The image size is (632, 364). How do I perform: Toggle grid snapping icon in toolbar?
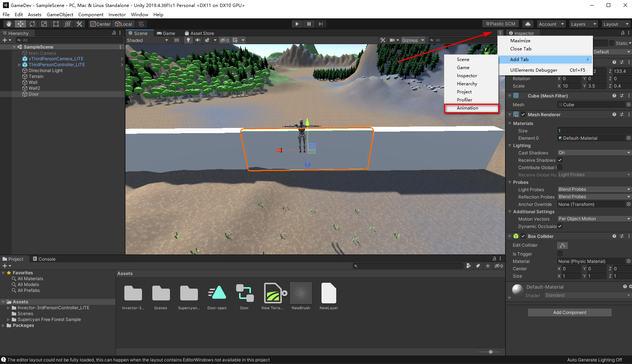(141, 24)
